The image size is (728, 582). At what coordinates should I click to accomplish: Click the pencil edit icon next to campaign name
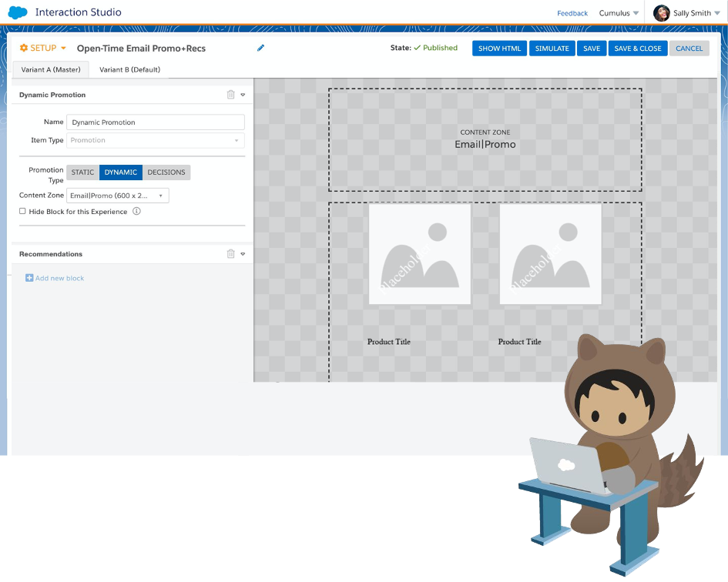coord(260,48)
